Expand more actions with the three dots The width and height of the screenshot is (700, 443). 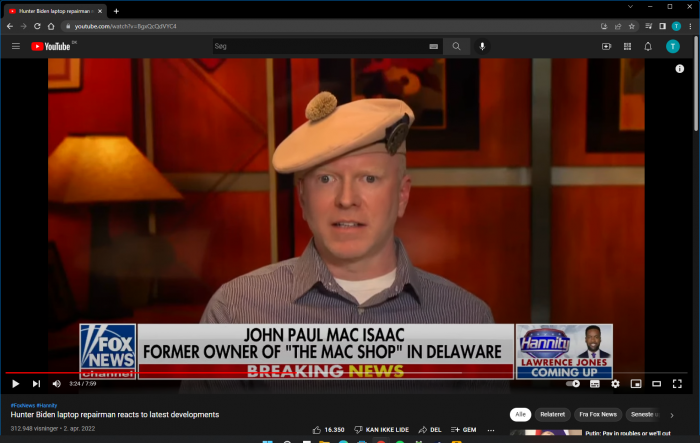click(491, 429)
